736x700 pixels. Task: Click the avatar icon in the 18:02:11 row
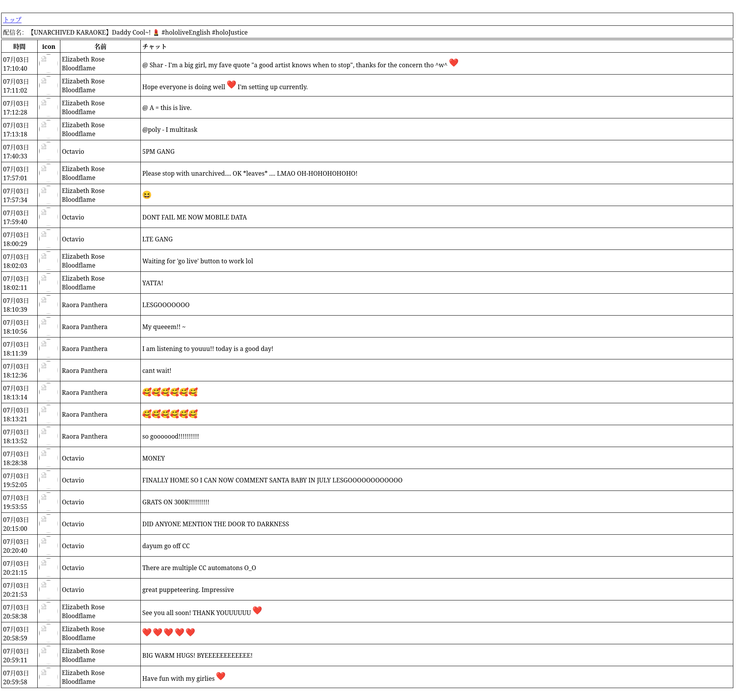click(x=48, y=283)
